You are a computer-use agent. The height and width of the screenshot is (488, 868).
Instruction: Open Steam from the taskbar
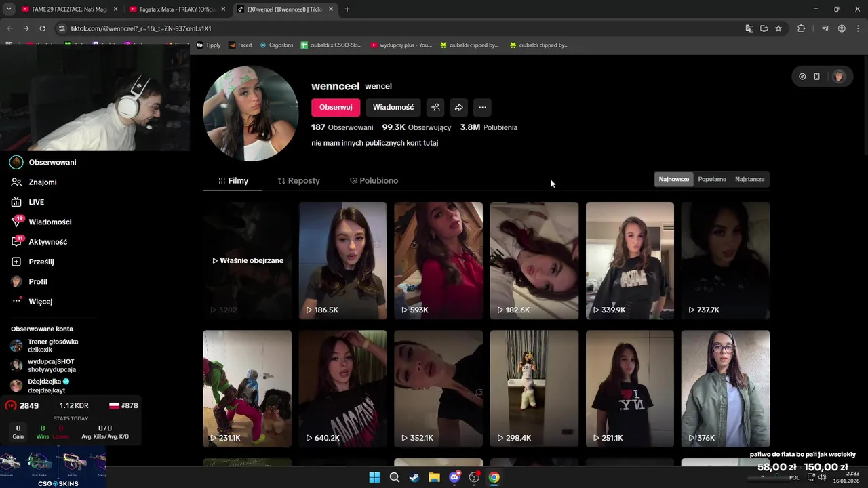[x=414, y=477]
